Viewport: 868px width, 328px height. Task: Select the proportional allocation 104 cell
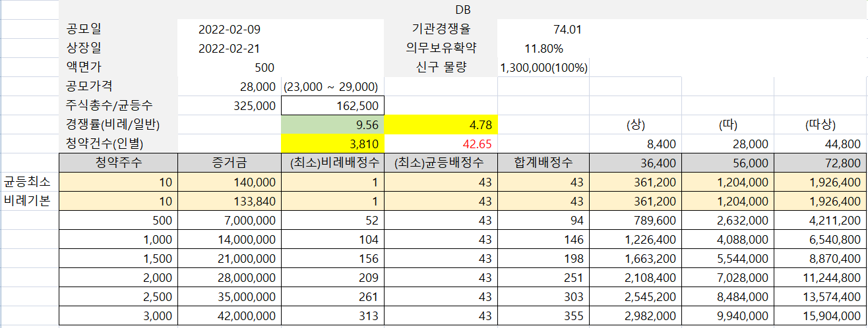click(332, 240)
